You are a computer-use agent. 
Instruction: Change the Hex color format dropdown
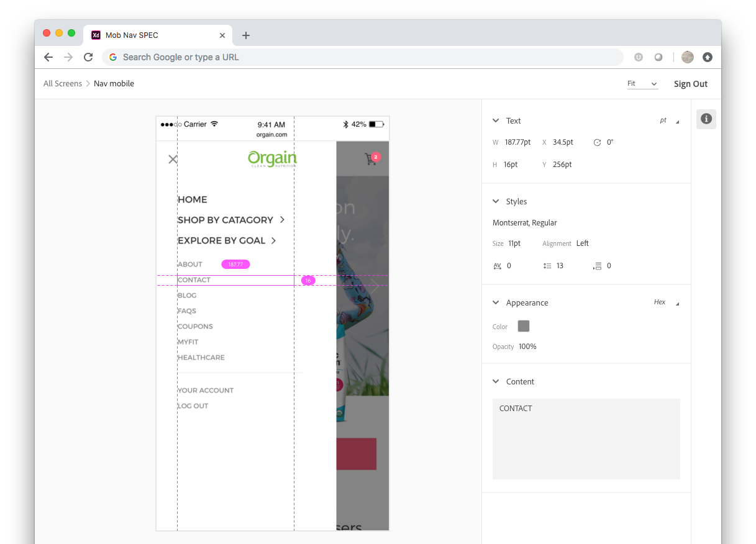coord(665,302)
